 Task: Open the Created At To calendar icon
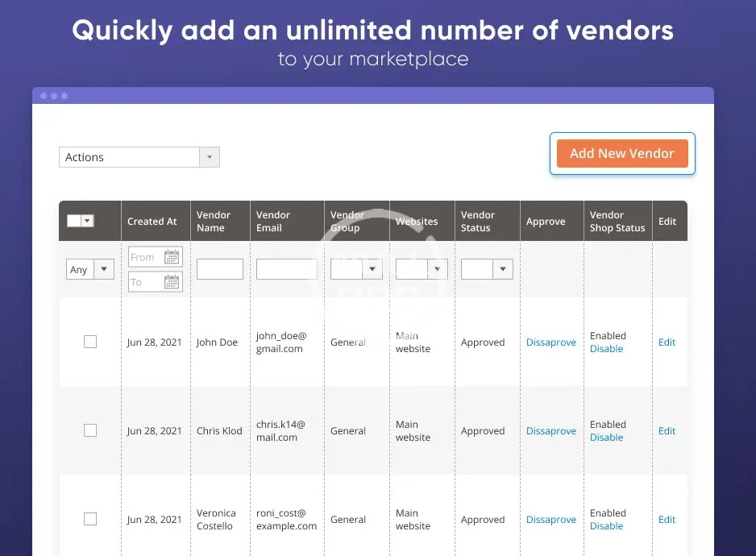point(172,282)
